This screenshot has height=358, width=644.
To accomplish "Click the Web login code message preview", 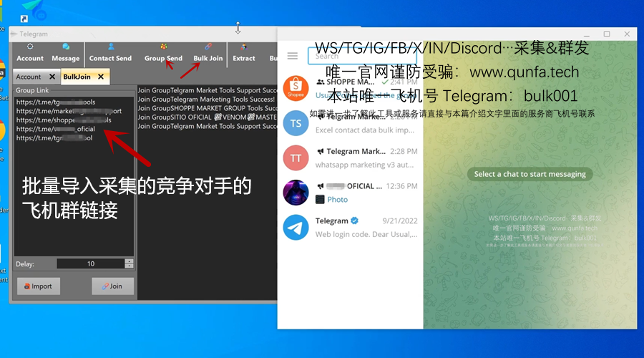I will [366, 234].
